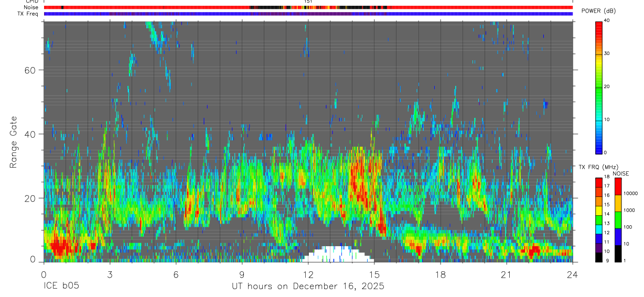Click x-axis hour tick label 15

pos(374,274)
